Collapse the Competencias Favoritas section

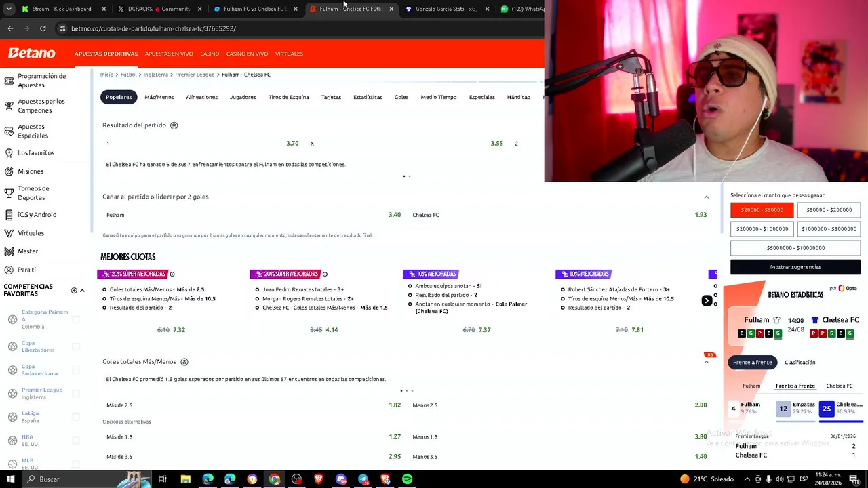click(82, 291)
